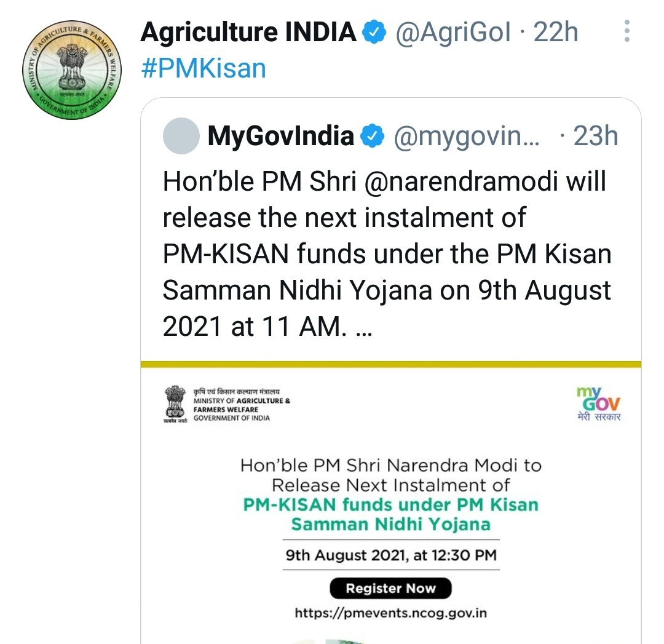Open the pmevents.ncog.gov.in URL
This screenshot has height=644, width=664.
click(391, 613)
